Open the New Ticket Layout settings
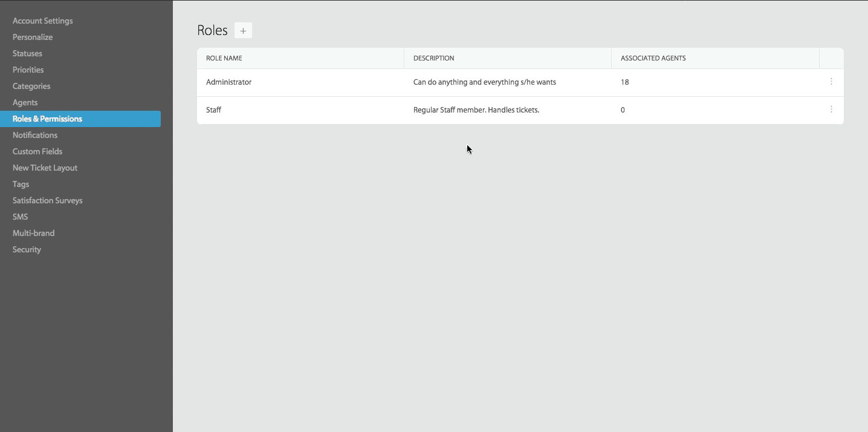Image resolution: width=868 pixels, height=432 pixels. point(45,168)
